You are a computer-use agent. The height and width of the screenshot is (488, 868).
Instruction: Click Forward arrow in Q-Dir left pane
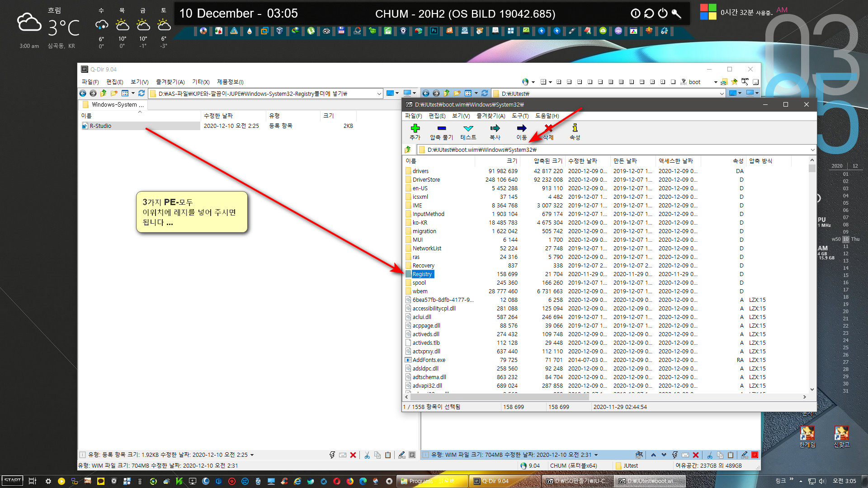point(93,93)
